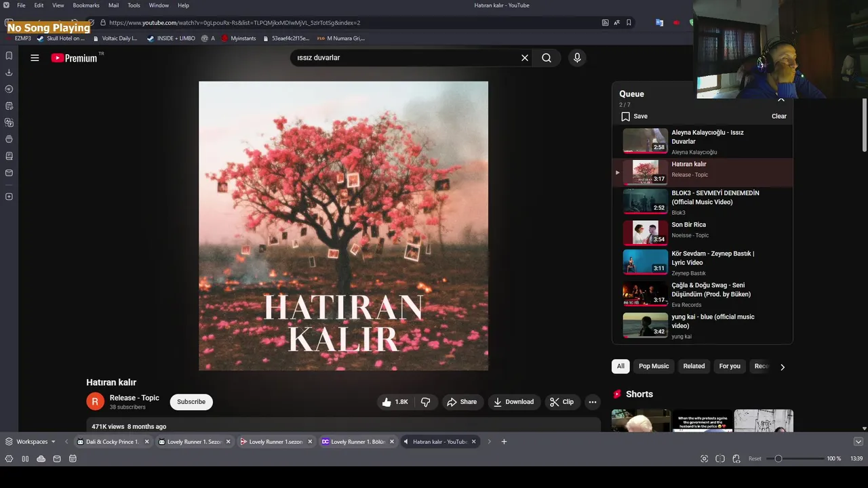Add a web panel with plus

point(9,197)
